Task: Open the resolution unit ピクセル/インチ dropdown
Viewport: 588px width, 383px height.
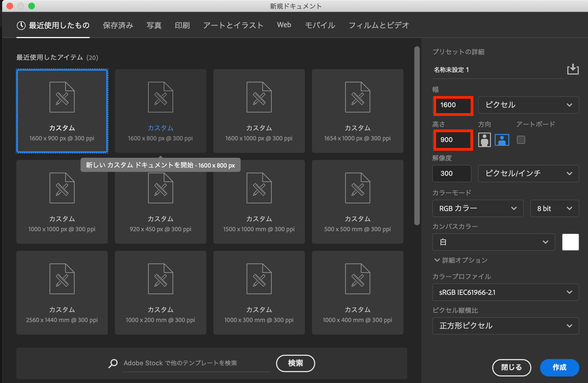Action: click(528, 174)
